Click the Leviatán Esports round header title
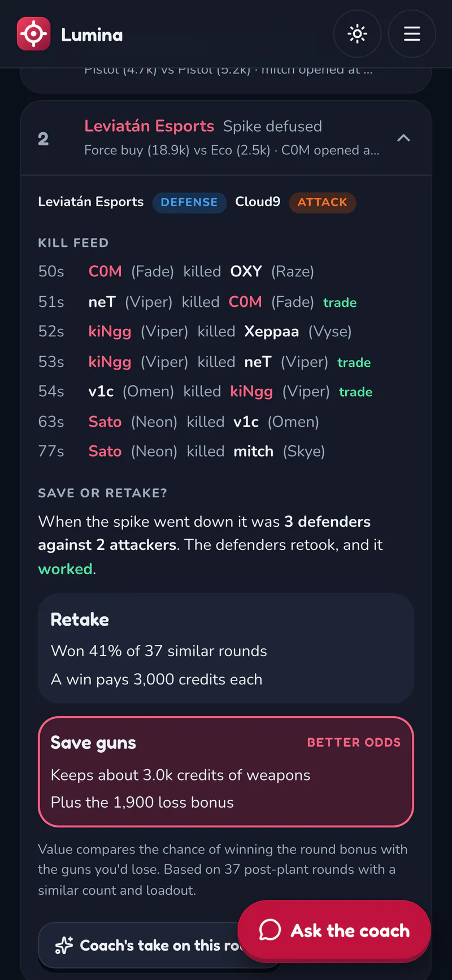Screen dimensions: 452x980 coord(149,125)
